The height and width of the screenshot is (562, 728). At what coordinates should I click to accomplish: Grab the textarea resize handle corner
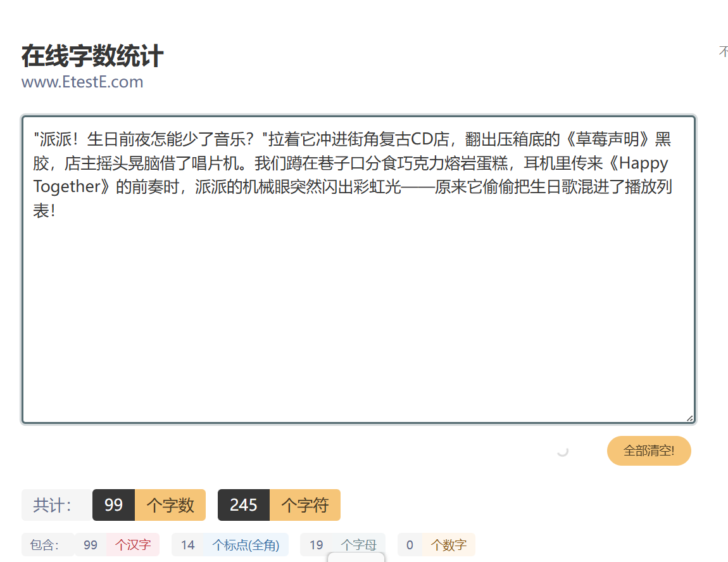690,418
